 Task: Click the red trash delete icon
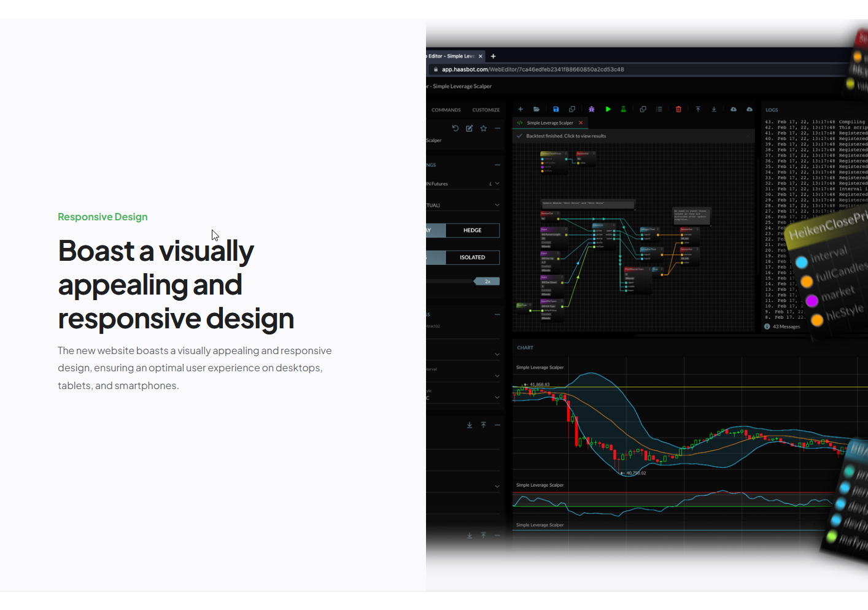tap(678, 109)
